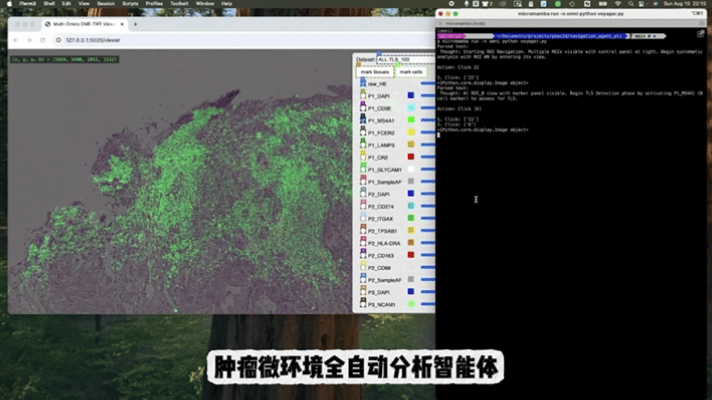Screen dimensions: 712x400
Task: Open the Scripts menu in menu bar
Action: click(x=126, y=4)
